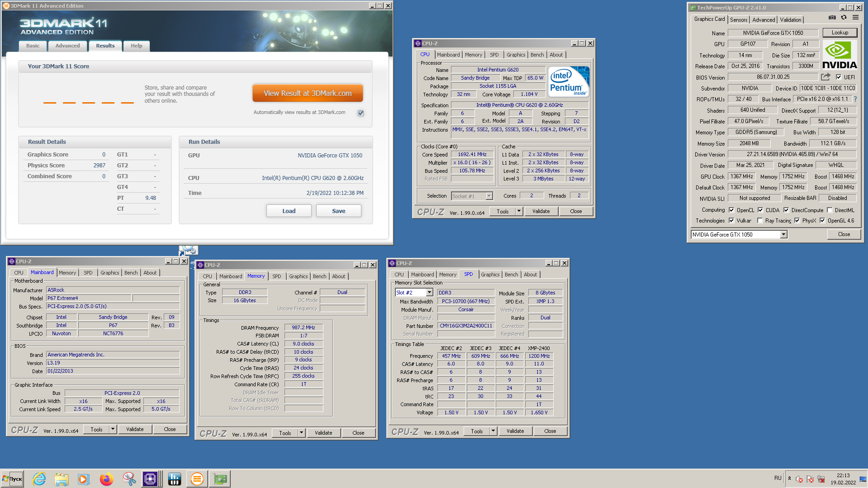Image resolution: width=868 pixels, height=488 pixels.
Task: Click the Intel Pentium logo in CPU-Z
Action: (569, 81)
